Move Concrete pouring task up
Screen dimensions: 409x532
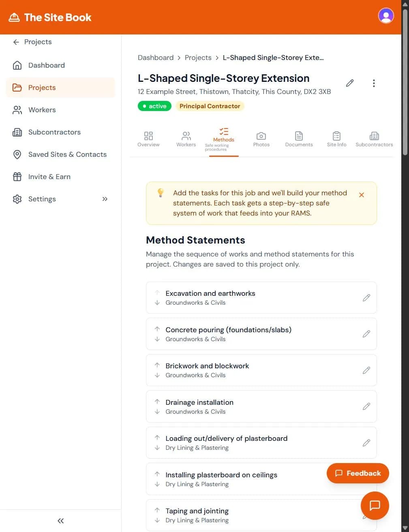click(157, 329)
